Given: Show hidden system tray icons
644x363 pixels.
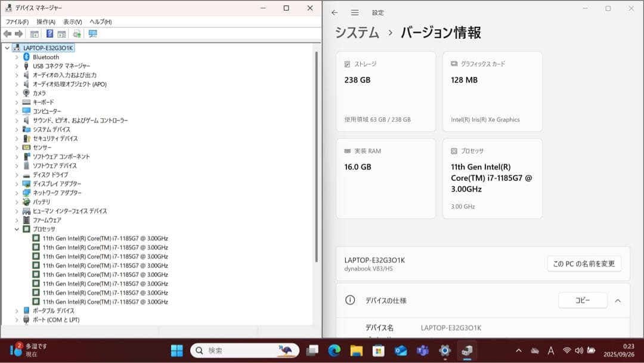Looking at the screenshot, I should [x=519, y=350].
